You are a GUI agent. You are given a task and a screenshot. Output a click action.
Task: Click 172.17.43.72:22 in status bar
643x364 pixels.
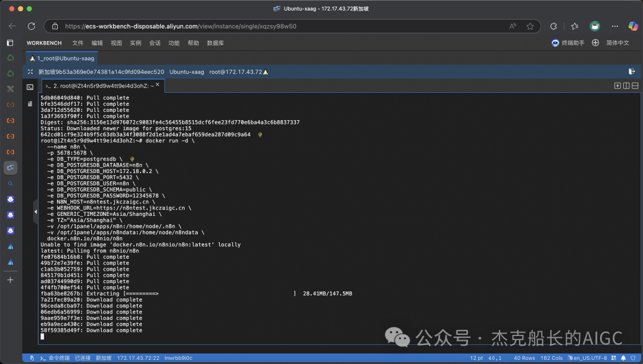tap(138, 358)
